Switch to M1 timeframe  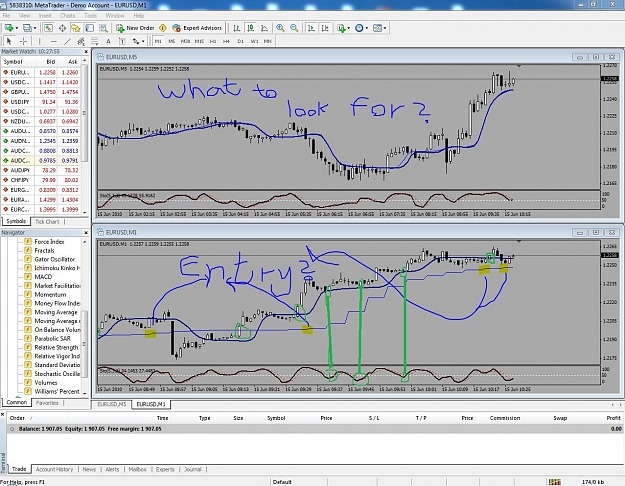[x=158, y=41]
